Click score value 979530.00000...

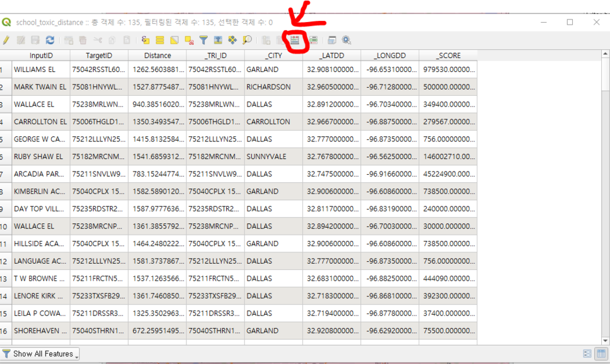(x=448, y=69)
